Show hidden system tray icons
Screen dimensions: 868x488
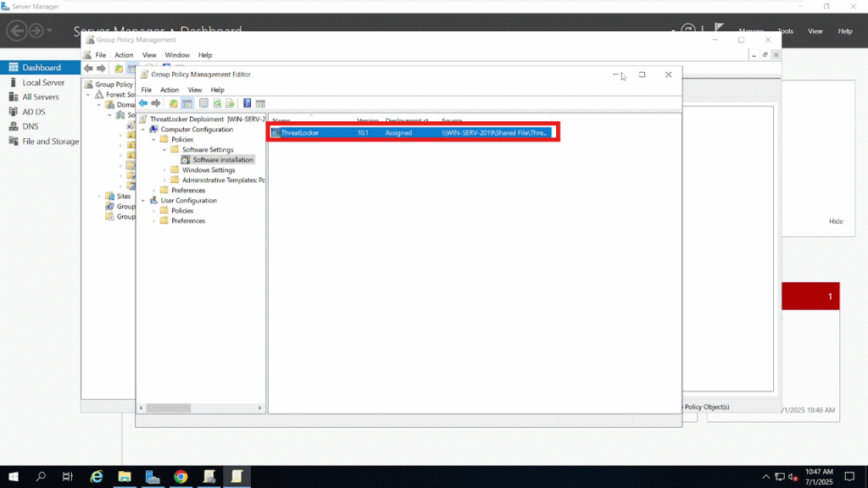[765, 476]
